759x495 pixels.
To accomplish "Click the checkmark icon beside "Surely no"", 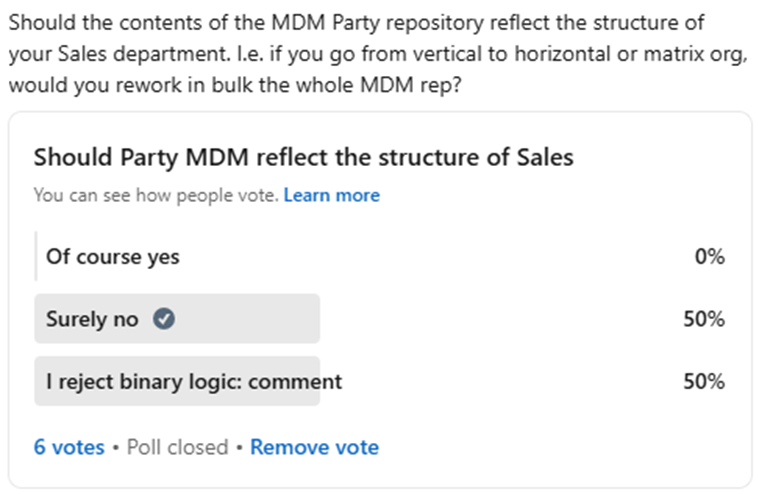I will point(165,319).
